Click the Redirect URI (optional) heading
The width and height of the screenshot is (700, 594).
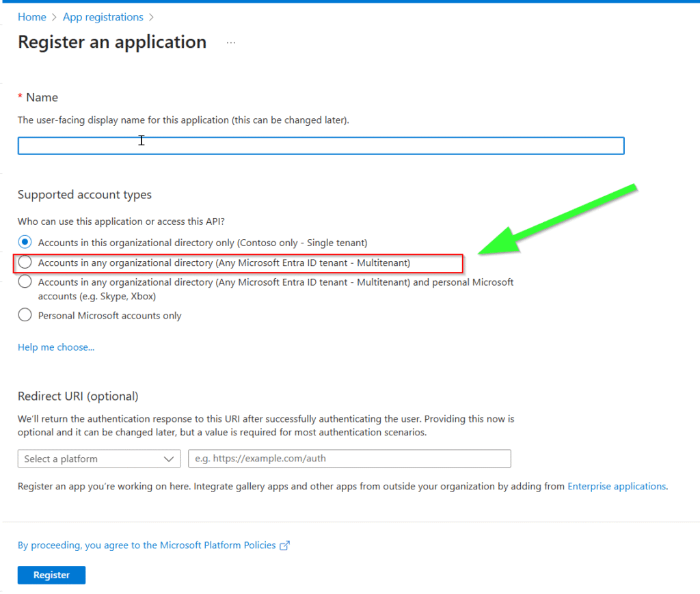(78, 396)
